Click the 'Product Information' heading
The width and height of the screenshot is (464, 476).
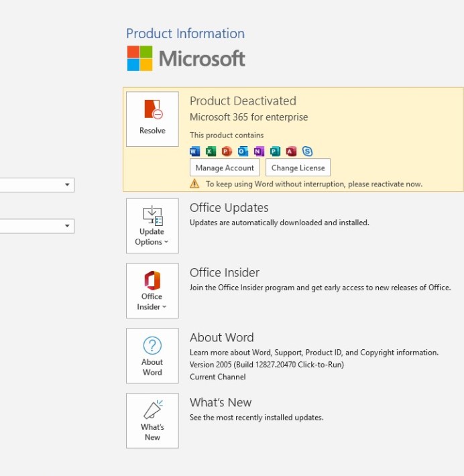[186, 34]
